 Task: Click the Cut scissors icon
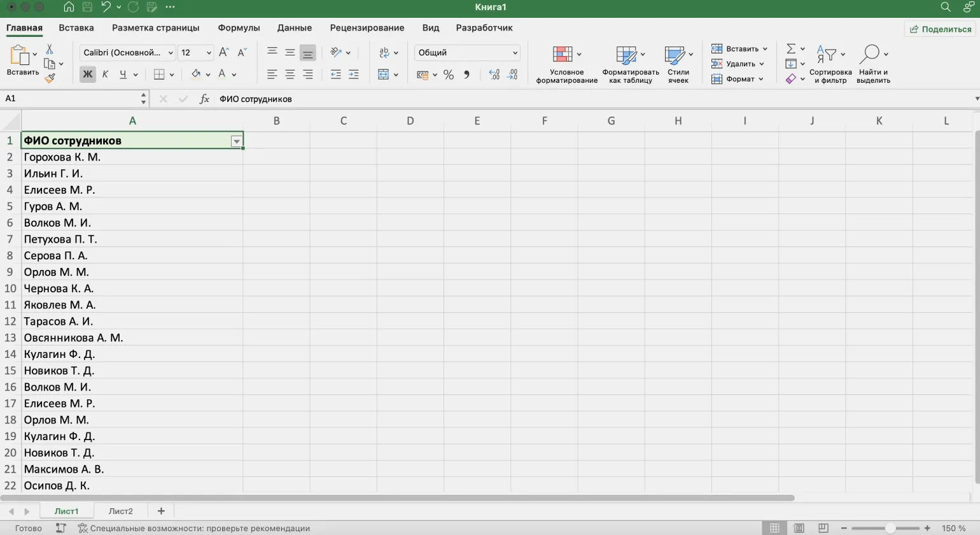[50, 49]
